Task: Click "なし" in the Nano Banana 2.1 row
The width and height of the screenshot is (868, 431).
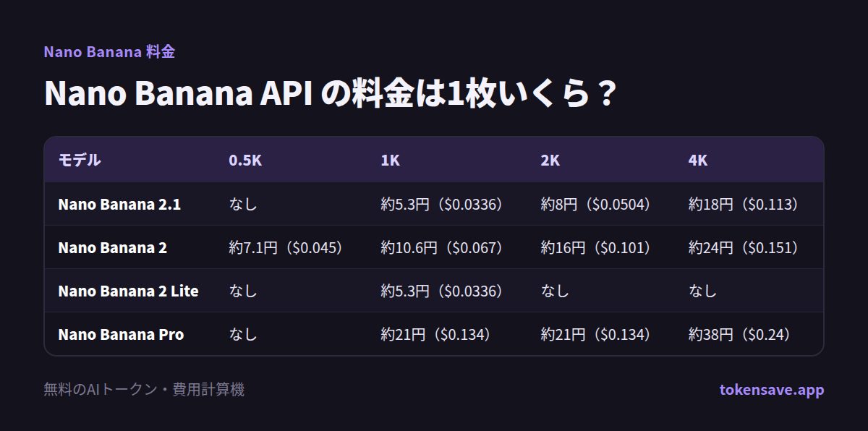Action: click(x=243, y=205)
